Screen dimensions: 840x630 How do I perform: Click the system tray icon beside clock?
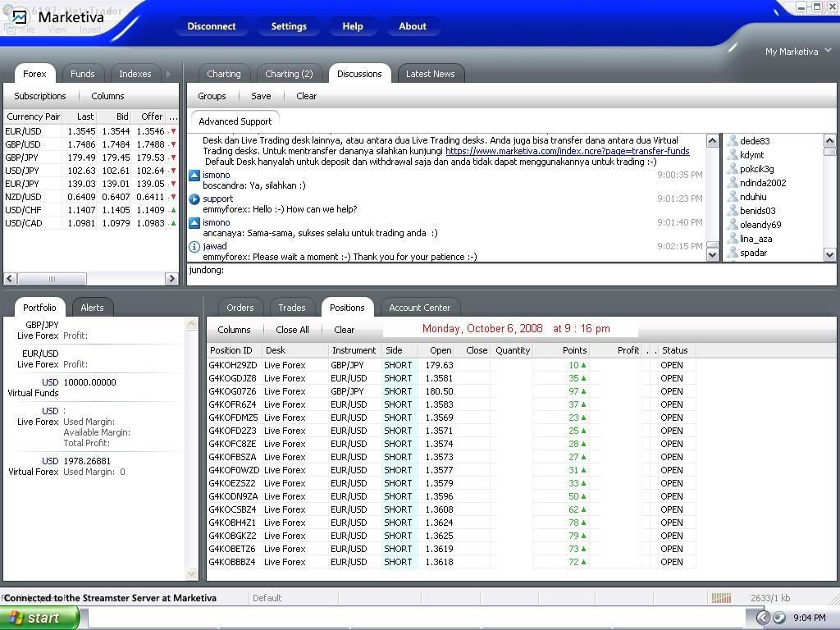pos(779,618)
